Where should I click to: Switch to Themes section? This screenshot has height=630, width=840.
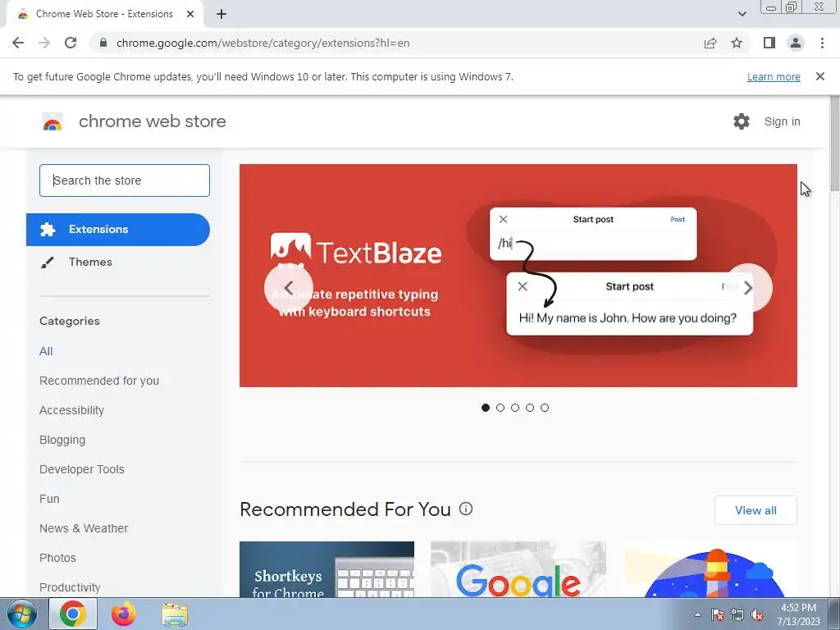(90, 262)
